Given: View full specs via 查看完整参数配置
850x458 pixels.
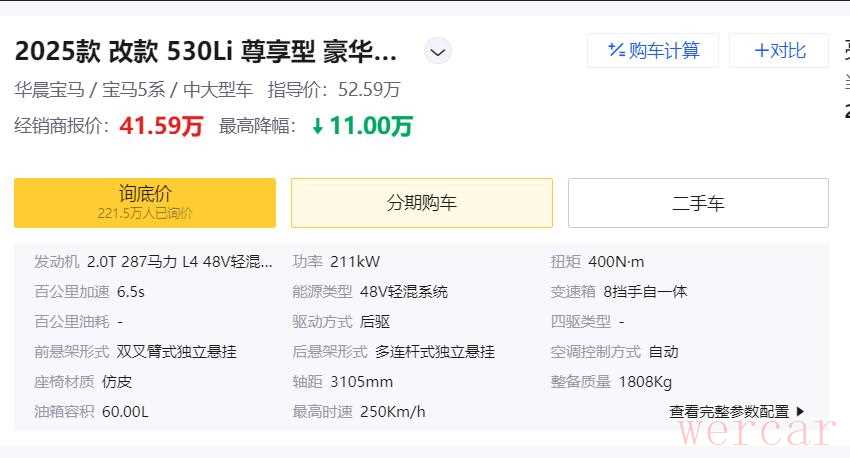Looking at the screenshot, I should [729, 411].
